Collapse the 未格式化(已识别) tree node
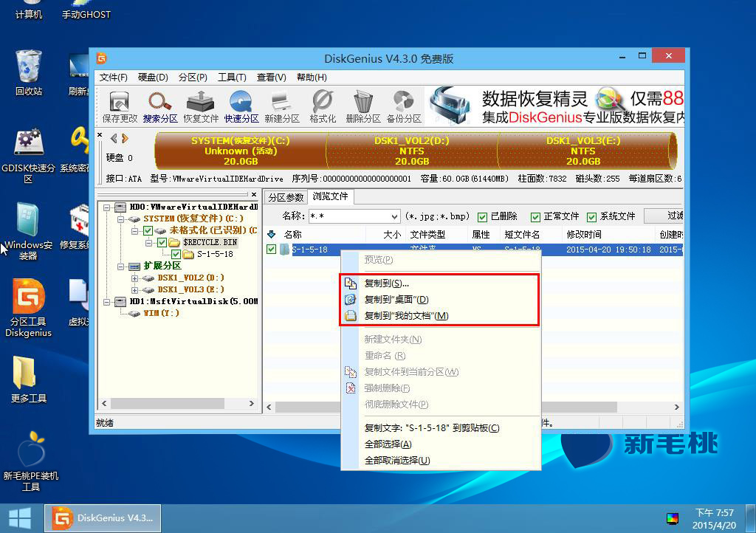This screenshot has width=756, height=533. pyautogui.click(x=134, y=231)
